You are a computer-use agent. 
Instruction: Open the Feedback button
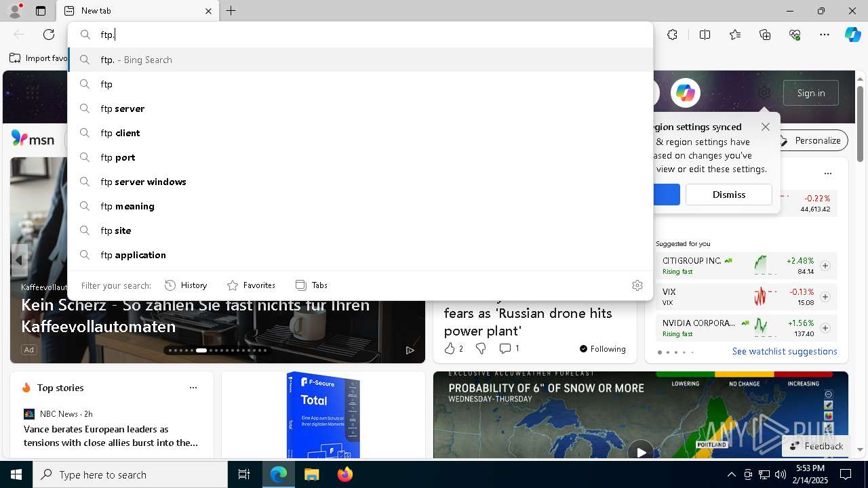click(x=816, y=446)
